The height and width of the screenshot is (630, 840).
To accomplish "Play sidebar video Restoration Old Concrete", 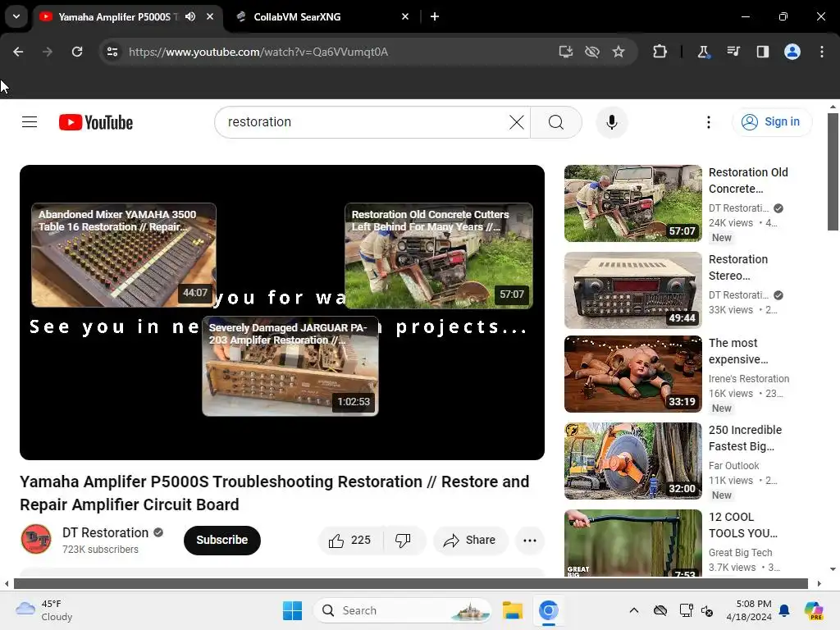I will (632, 203).
